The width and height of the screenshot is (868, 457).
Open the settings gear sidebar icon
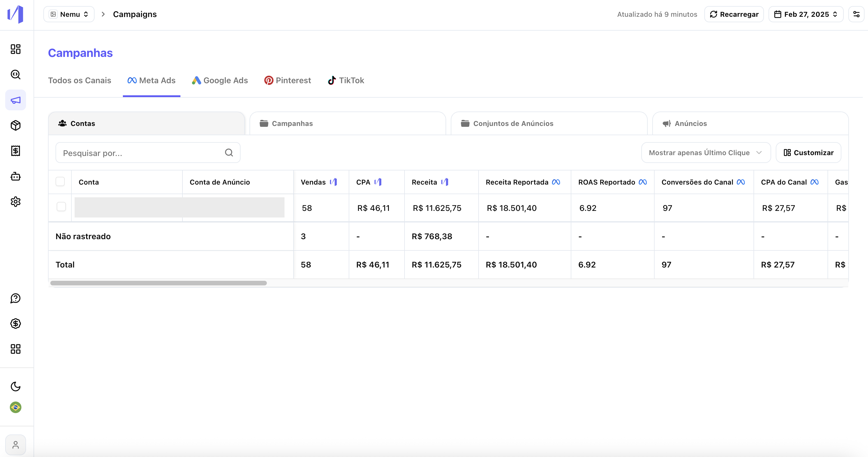tap(16, 202)
